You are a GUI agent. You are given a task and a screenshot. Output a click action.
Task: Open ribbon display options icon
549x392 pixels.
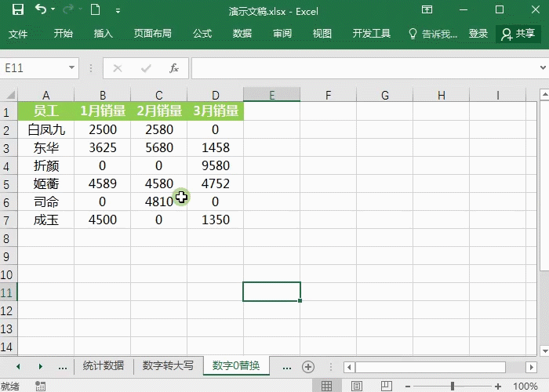pos(427,9)
